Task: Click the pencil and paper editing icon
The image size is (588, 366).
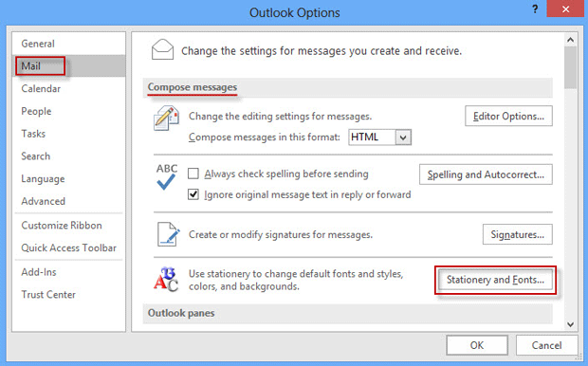Action: coord(166,118)
